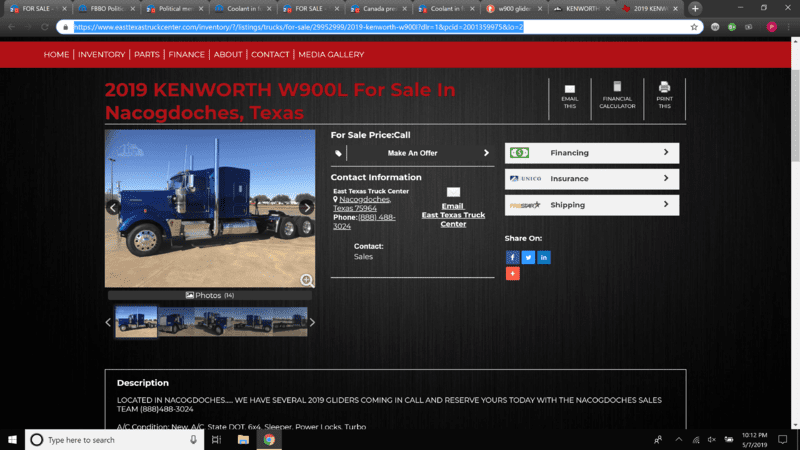Reload the page in Chrome

(x=44, y=27)
